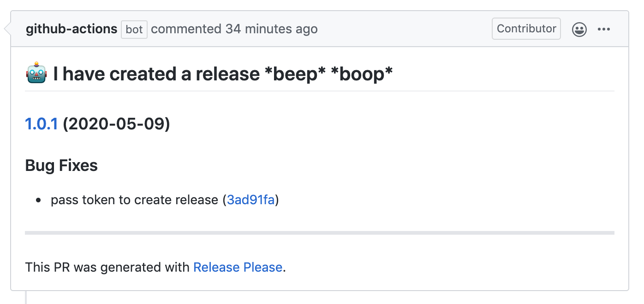Open the kebab (three dots) comment options icon
Screen dimensions: 644x304
[x=604, y=29]
